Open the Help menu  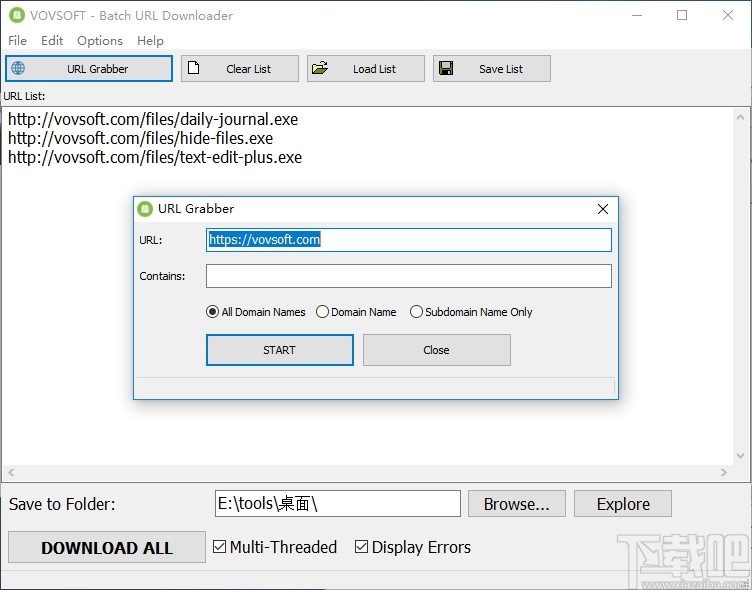tap(150, 41)
